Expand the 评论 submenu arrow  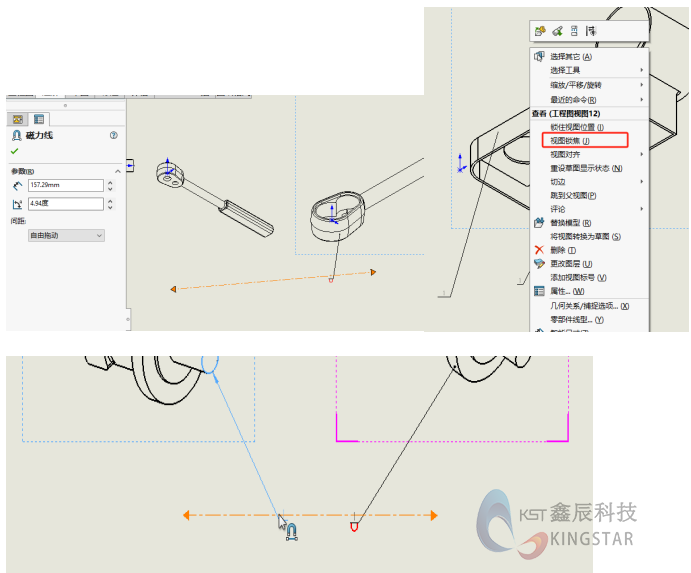[x=642, y=209]
